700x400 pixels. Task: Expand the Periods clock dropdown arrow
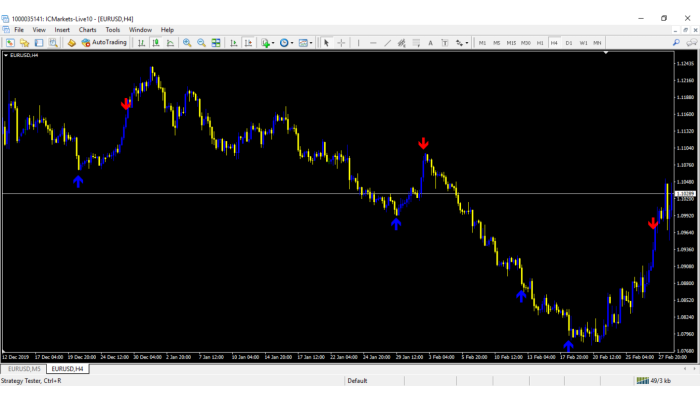tap(293, 43)
